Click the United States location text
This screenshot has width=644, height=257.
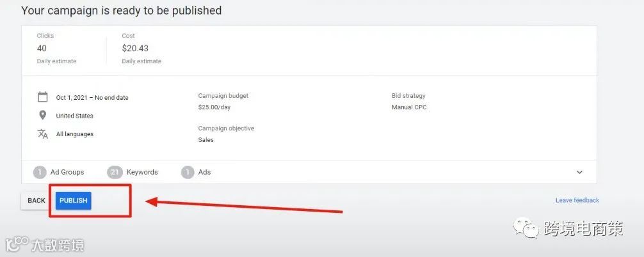tap(75, 116)
